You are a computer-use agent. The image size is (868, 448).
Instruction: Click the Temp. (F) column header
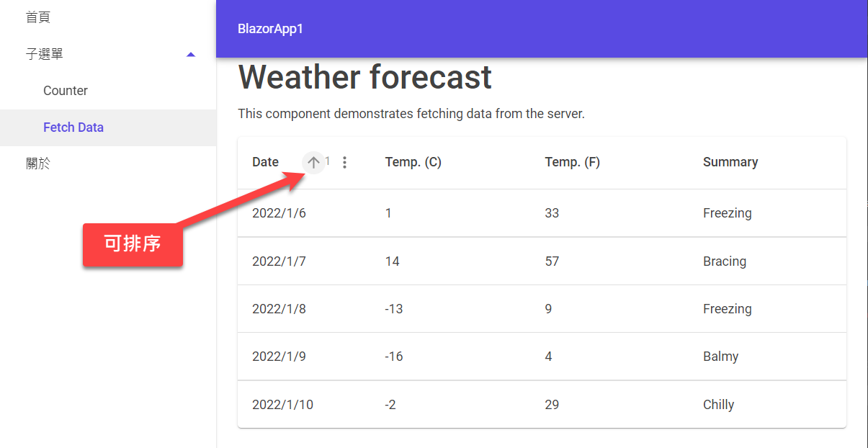573,162
